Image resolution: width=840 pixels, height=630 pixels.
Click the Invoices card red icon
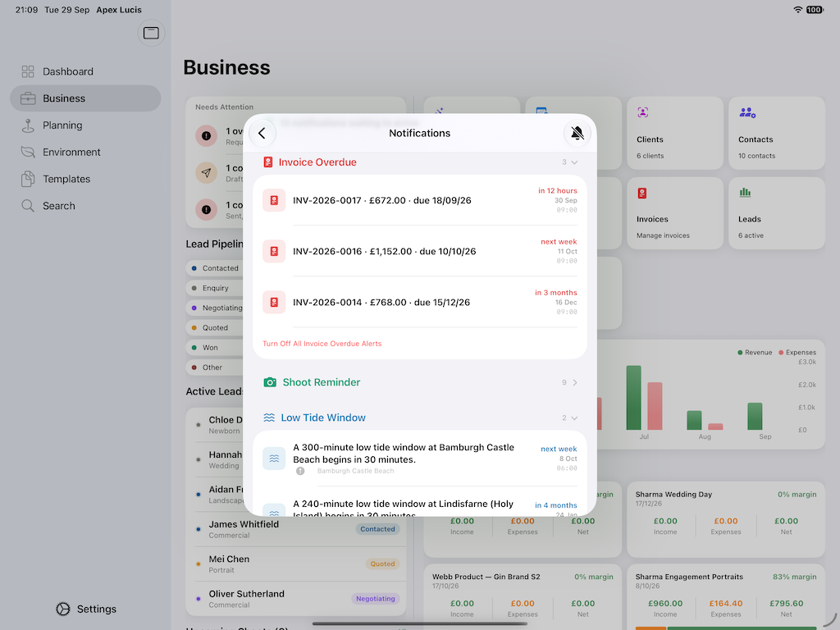642,193
